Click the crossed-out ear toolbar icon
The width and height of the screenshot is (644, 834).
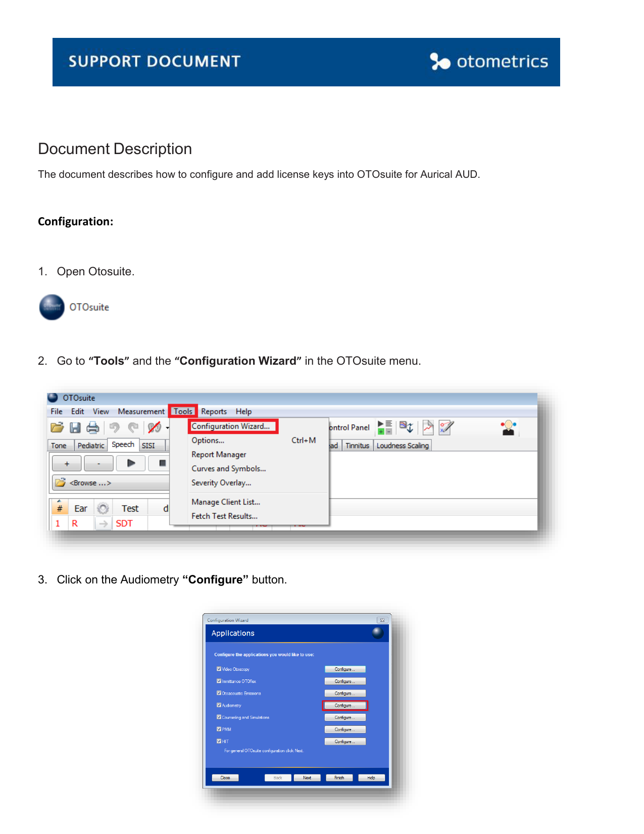tap(154, 428)
